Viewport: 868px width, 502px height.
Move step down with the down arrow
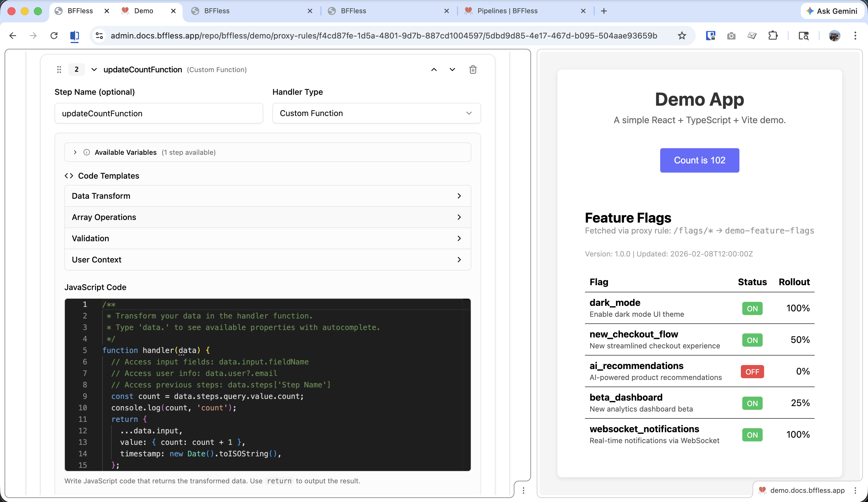[x=452, y=69]
